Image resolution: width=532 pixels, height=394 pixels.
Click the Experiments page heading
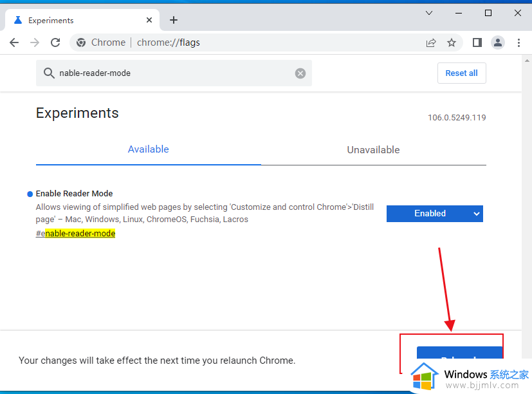[77, 113]
